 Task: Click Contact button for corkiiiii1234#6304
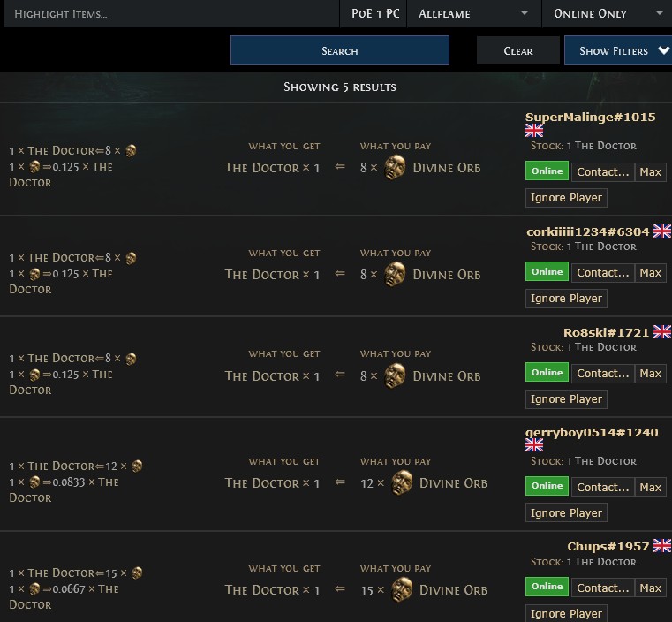(602, 273)
